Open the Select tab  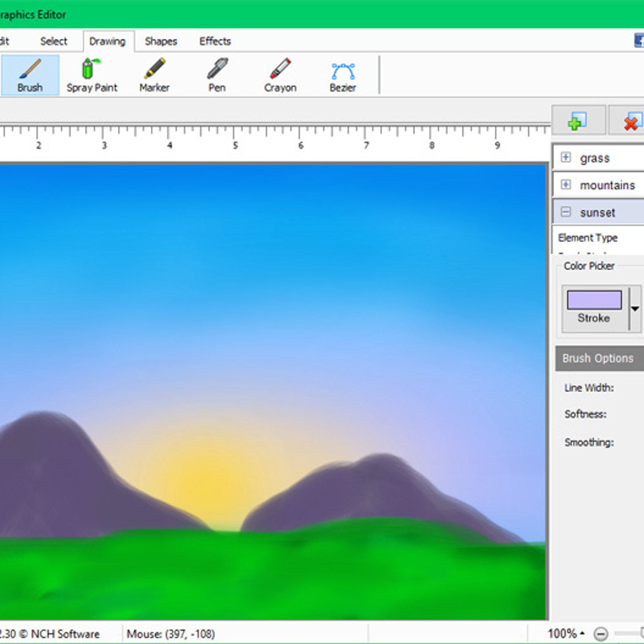54,41
